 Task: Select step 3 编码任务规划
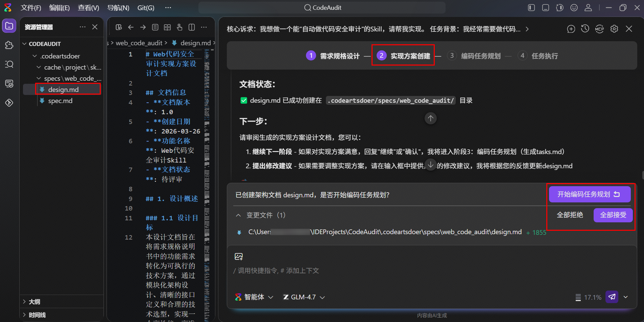click(474, 56)
